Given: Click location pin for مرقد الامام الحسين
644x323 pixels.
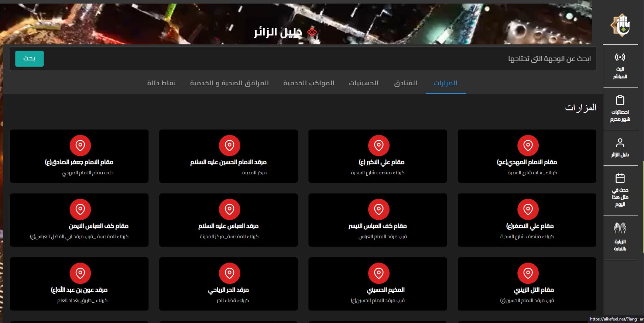Looking at the screenshot, I should (x=229, y=145).
